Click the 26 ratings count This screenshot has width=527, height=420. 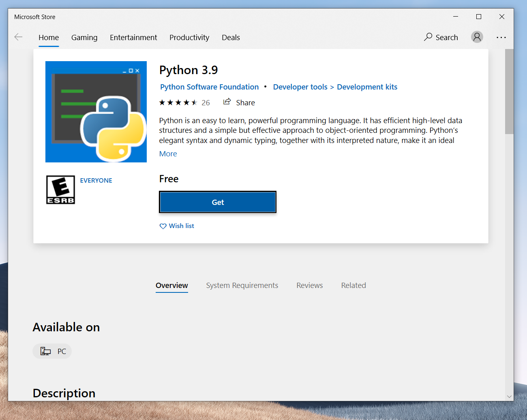pyautogui.click(x=206, y=103)
